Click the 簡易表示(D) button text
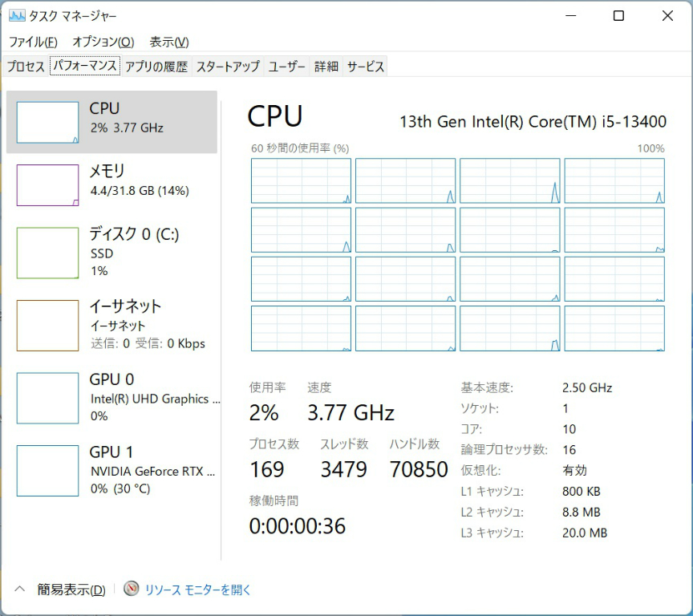 tap(71, 590)
